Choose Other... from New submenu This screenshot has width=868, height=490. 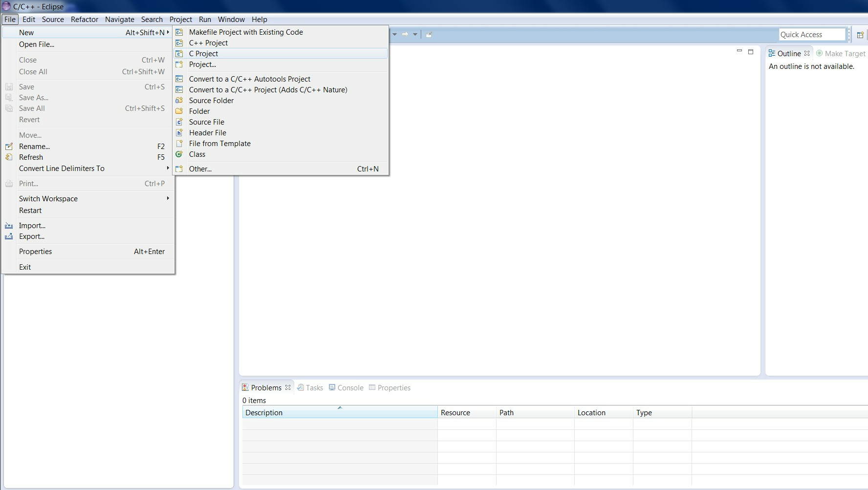[281, 169]
